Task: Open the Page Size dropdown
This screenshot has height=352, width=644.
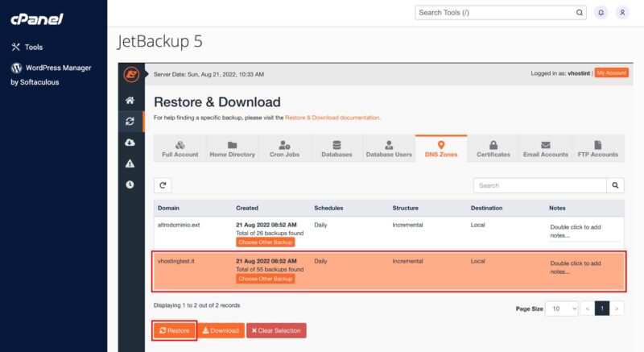Action: (x=562, y=309)
